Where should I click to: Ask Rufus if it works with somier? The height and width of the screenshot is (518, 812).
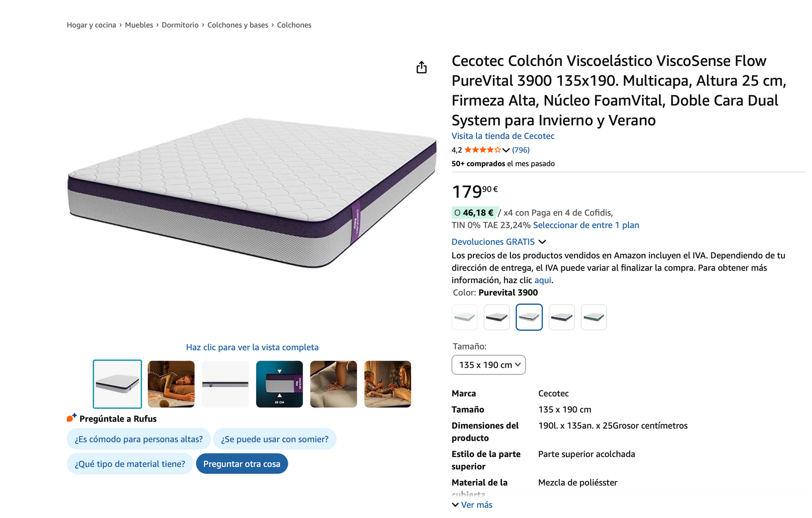click(275, 439)
